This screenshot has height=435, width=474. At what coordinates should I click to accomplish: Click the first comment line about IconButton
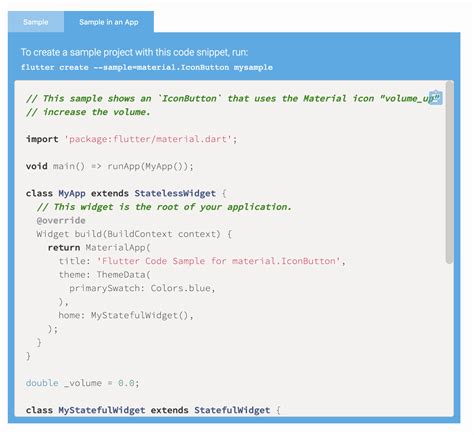tap(233, 99)
